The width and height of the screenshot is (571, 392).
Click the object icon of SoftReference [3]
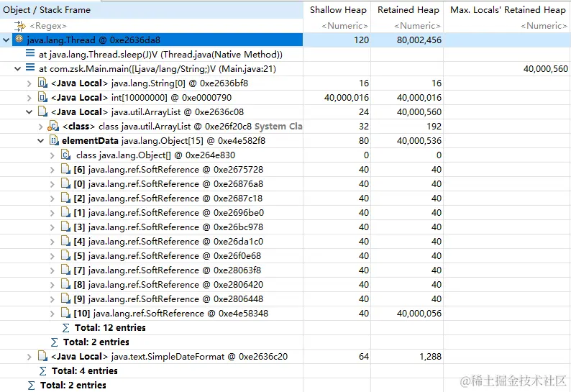(65, 227)
